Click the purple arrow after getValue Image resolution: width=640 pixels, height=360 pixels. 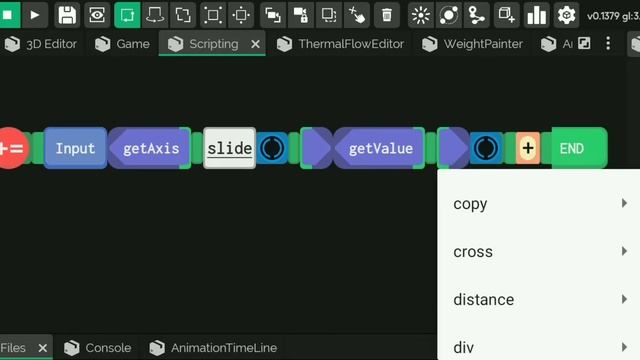[453, 148]
